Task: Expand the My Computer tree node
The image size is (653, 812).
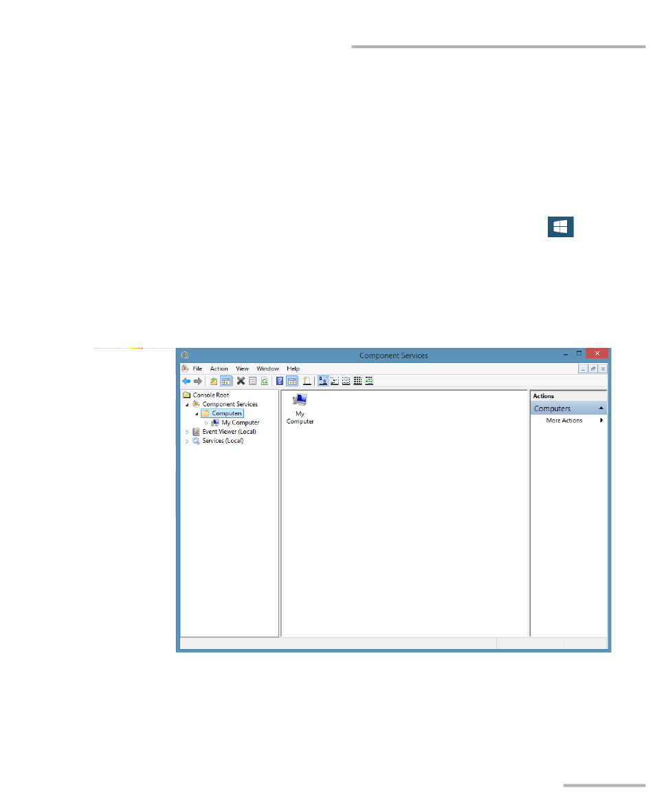Action: (x=206, y=423)
